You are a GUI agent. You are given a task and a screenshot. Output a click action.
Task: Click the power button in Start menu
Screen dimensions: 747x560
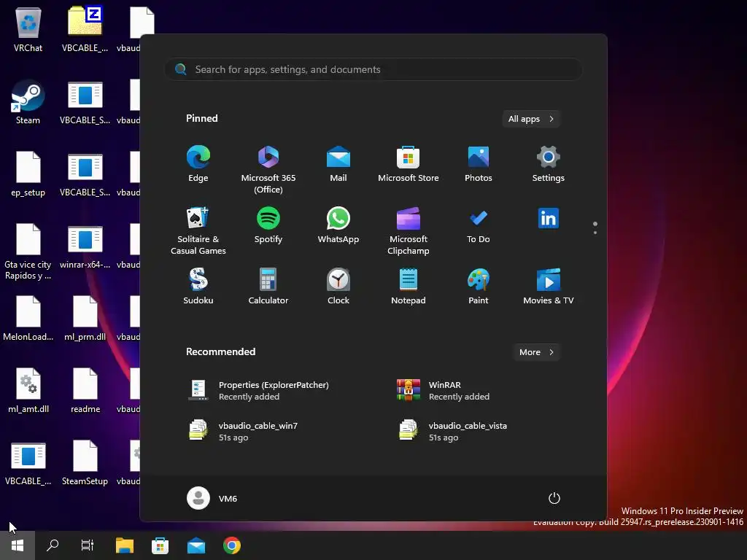pyautogui.click(x=554, y=498)
